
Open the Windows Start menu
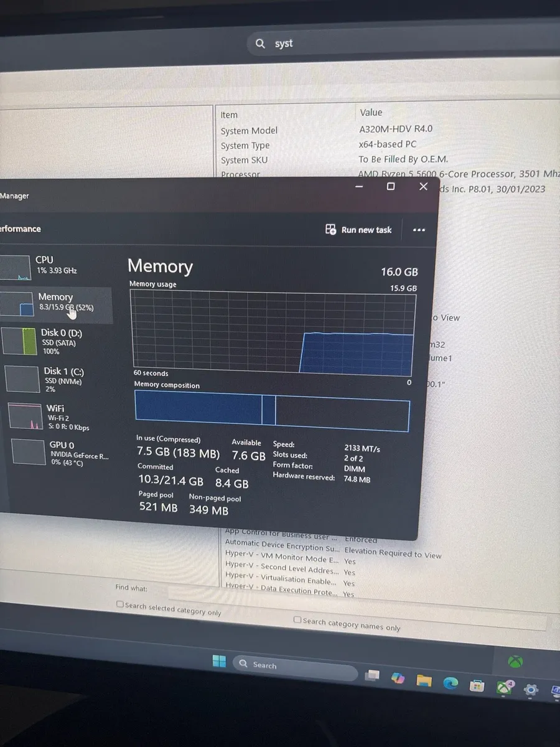219,661
